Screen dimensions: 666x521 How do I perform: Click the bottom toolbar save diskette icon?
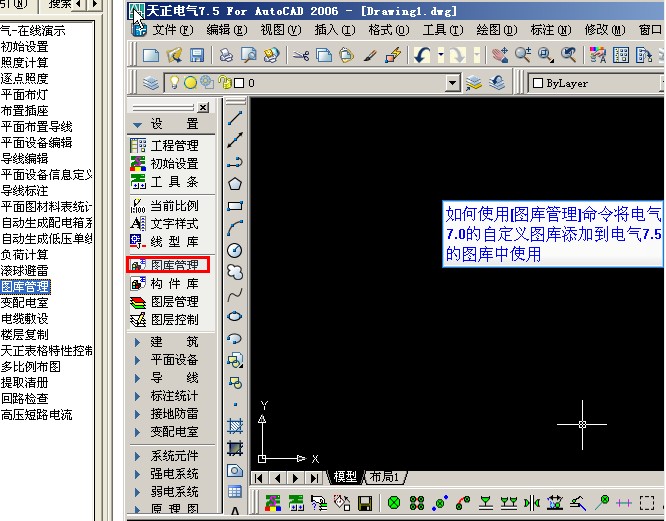pos(365,504)
